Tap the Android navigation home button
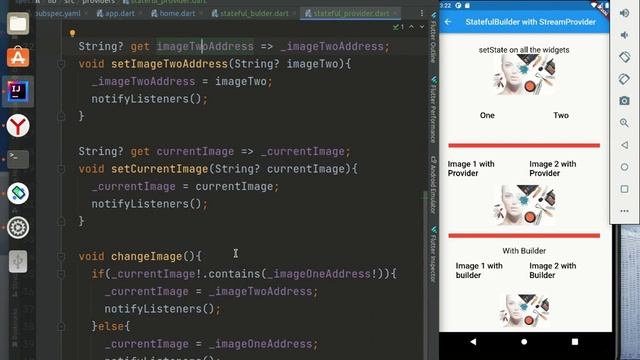 pyautogui.click(x=524, y=342)
